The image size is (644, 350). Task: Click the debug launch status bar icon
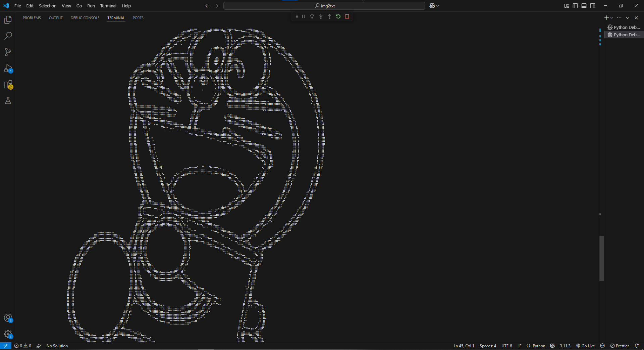[x=39, y=346]
